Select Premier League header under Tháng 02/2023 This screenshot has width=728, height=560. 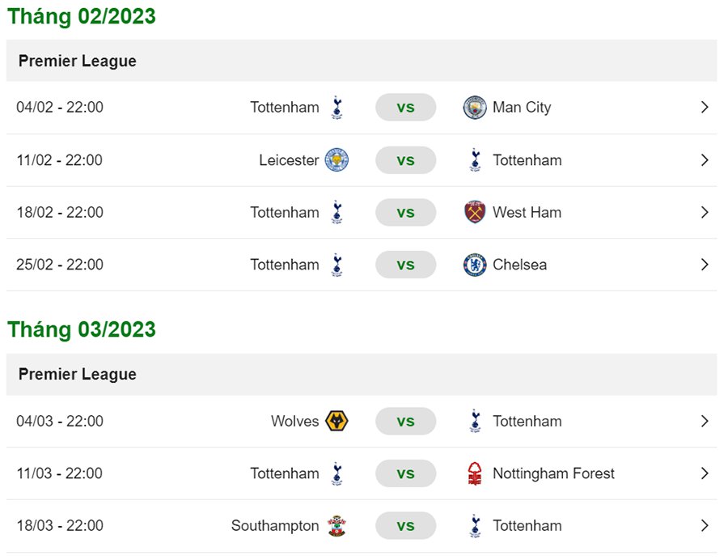pyautogui.click(x=78, y=62)
